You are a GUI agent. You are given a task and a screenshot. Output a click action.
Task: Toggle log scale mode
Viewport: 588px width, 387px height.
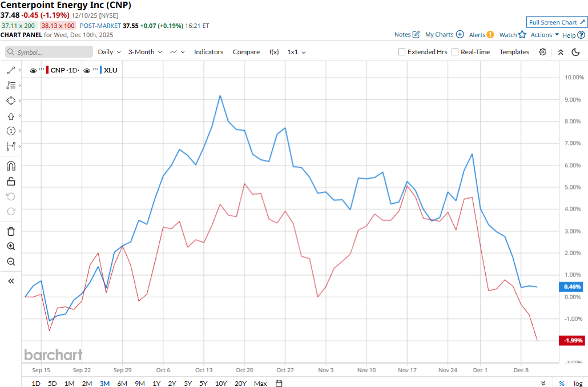[578, 383]
